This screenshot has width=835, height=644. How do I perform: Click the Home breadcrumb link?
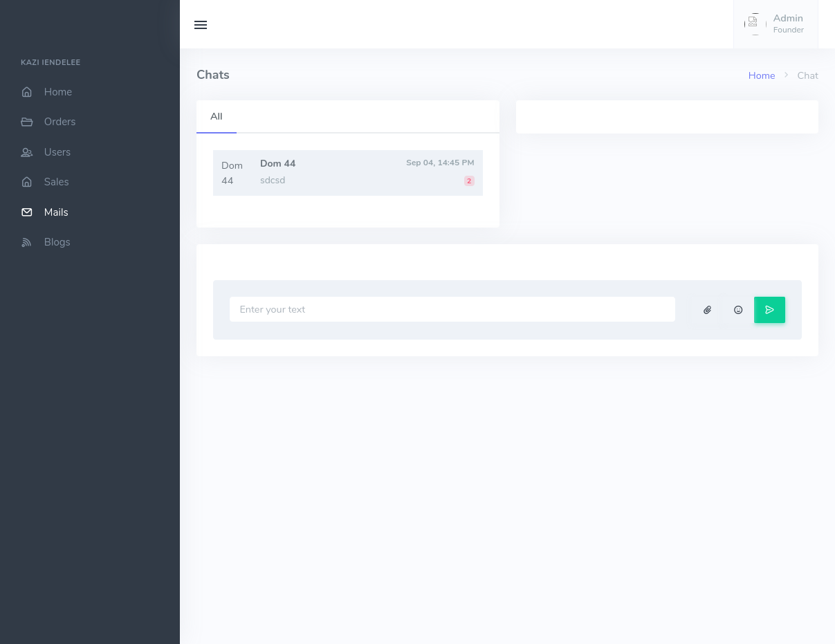[x=761, y=75]
